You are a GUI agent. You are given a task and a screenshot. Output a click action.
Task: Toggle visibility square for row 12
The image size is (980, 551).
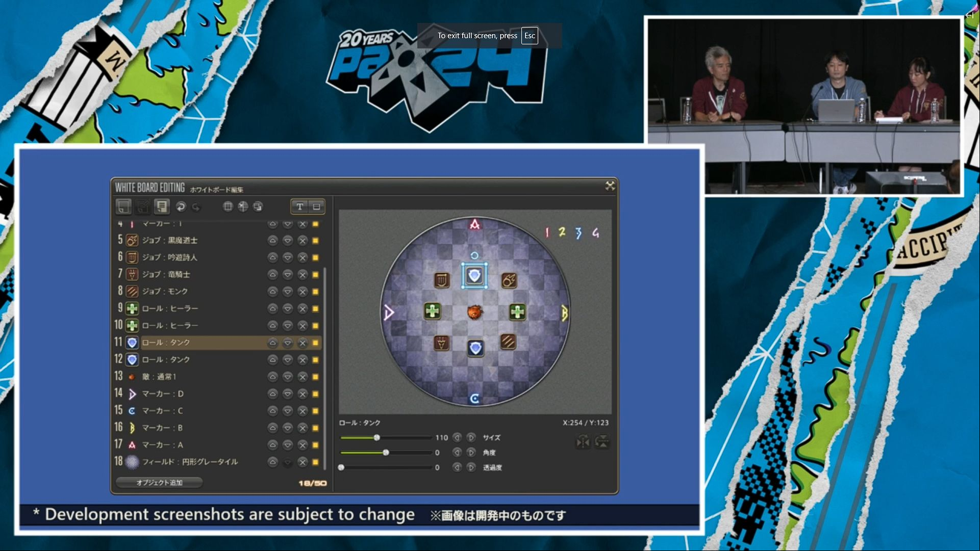coord(315,360)
